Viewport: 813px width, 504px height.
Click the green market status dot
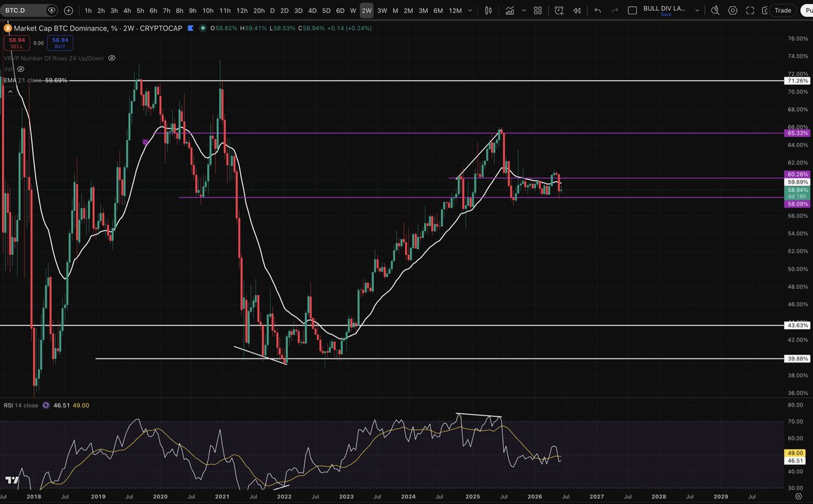click(x=203, y=28)
